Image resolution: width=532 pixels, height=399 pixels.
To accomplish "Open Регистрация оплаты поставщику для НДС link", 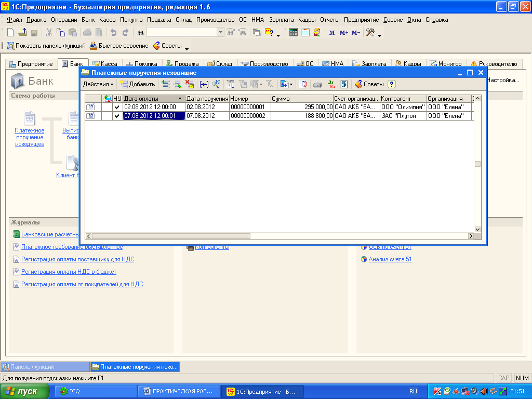I will (x=77, y=259).
